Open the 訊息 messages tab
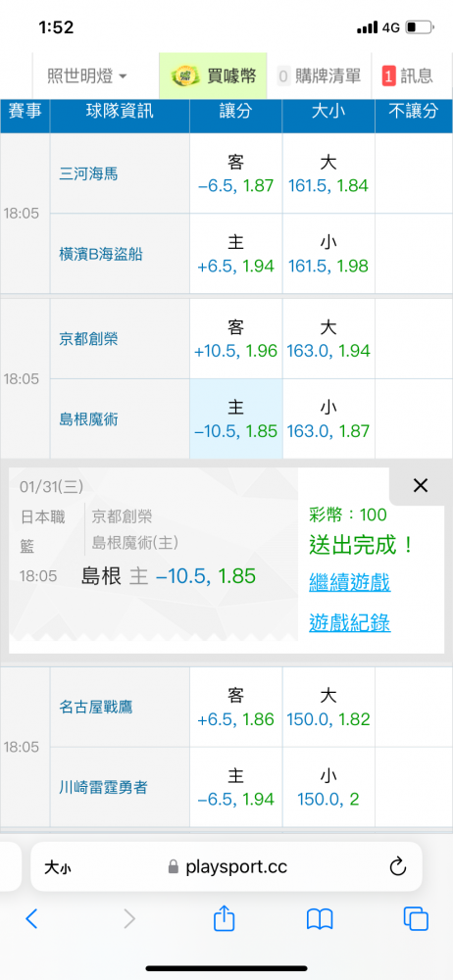 408,76
